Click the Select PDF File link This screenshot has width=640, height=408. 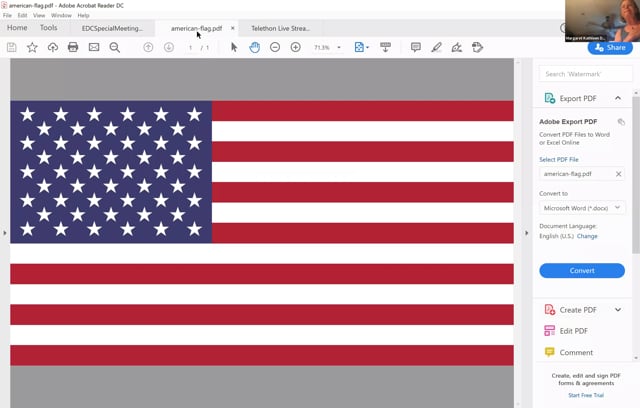click(x=559, y=160)
